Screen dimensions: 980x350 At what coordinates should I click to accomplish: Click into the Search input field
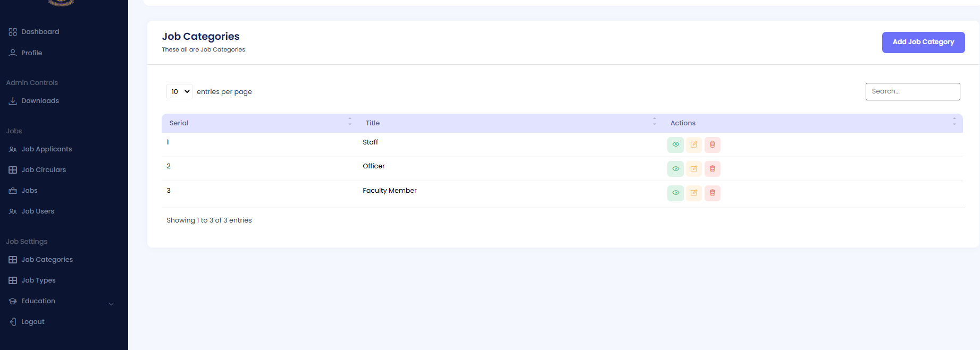coord(912,91)
